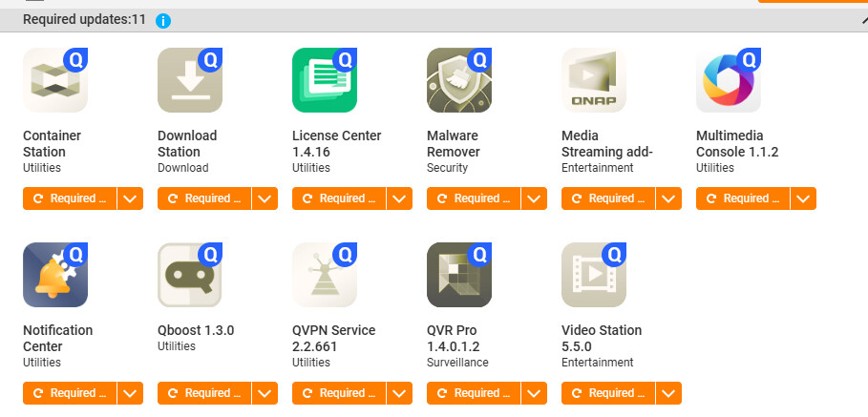Click the License Center 1.4.16 title
Image resolution: width=868 pixels, height=417 pixels.
[x=336, y=144]
